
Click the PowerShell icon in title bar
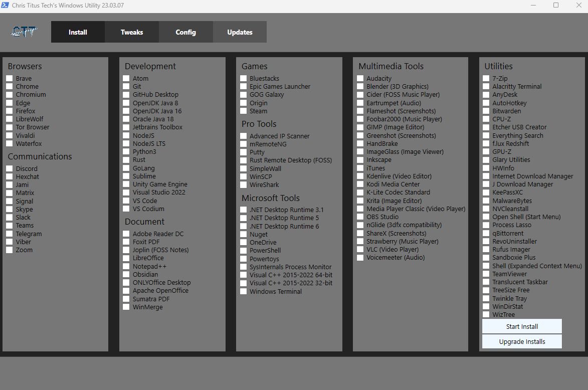click(x=6, y=5)
